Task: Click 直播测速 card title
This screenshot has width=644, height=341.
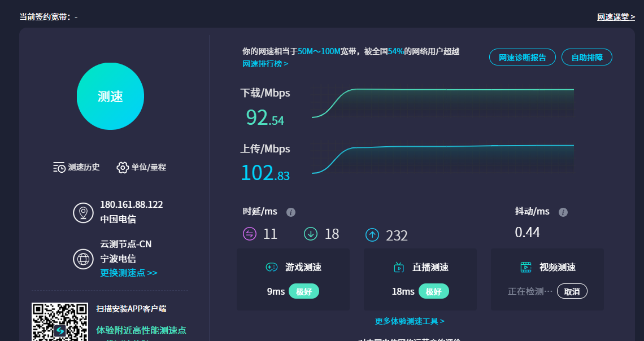Action: point(430,268)
